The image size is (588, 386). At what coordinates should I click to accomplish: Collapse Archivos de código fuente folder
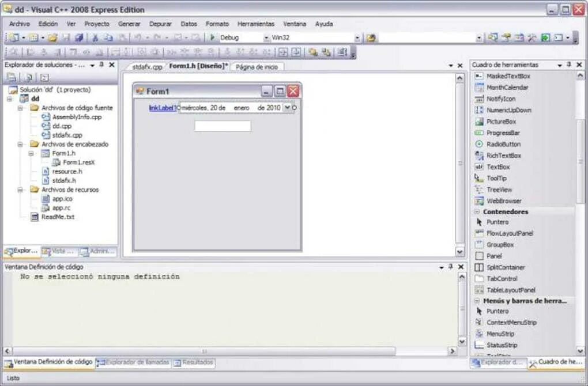[x=20, y=108]
